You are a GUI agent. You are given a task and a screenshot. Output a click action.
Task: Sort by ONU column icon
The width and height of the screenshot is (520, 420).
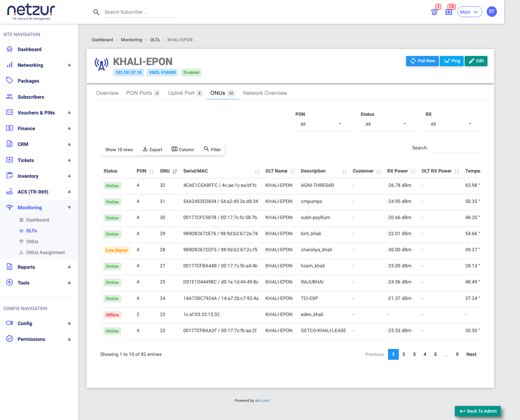tap(175, 171)
